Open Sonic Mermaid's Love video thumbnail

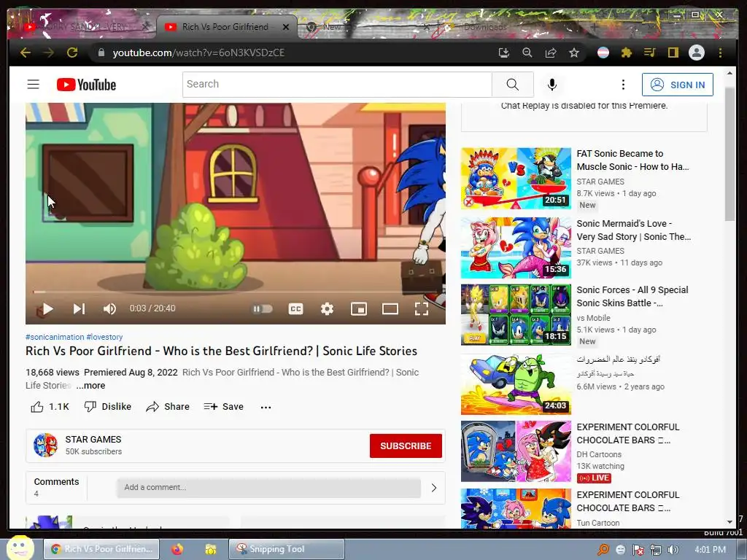pyautogui.click(x=516, y=248)
